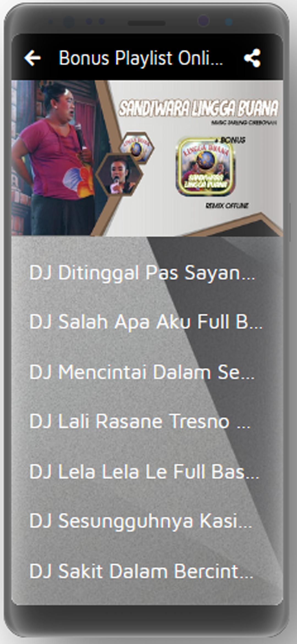Click the Sandiwara Lingga Buana banner heading
297x644 pixels.
point(199,108)
